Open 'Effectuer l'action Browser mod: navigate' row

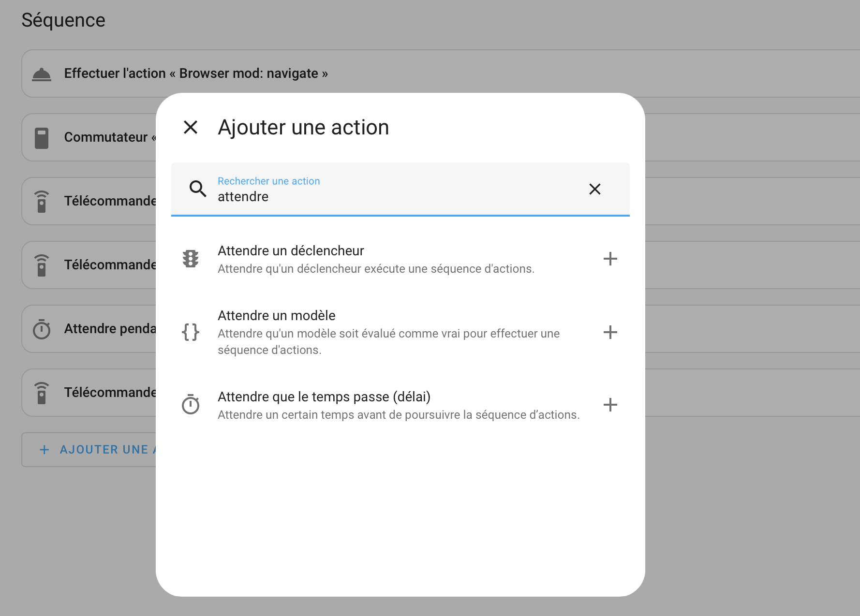click(196, 73)
